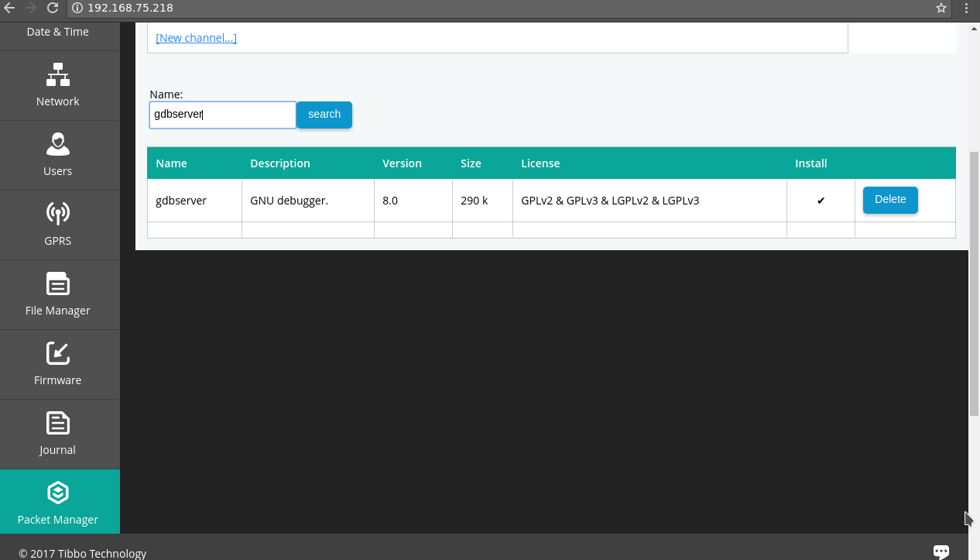Click the gdbserver install checkmark

tap(821, 201)
